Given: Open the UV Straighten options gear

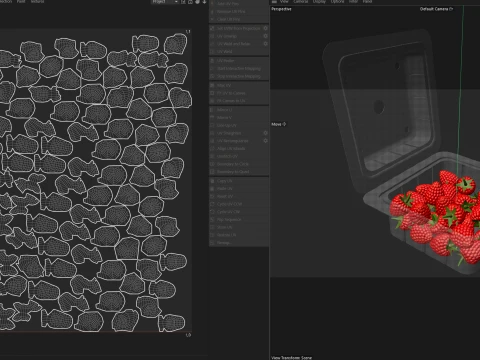Looking at the screenshot, I should 266,133.
